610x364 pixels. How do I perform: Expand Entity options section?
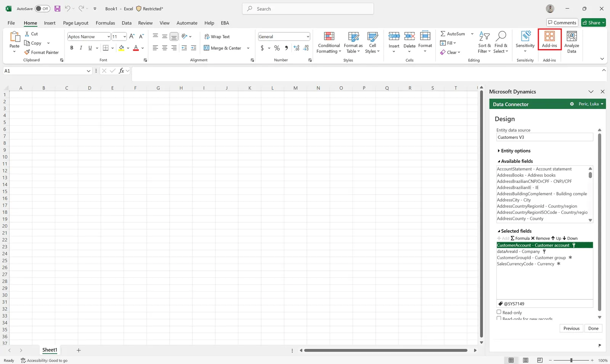[514, 151]
